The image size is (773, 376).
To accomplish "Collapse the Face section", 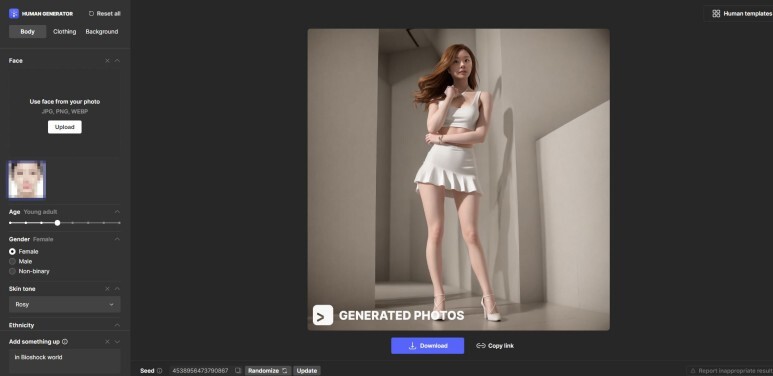I will tap(117, 61).
